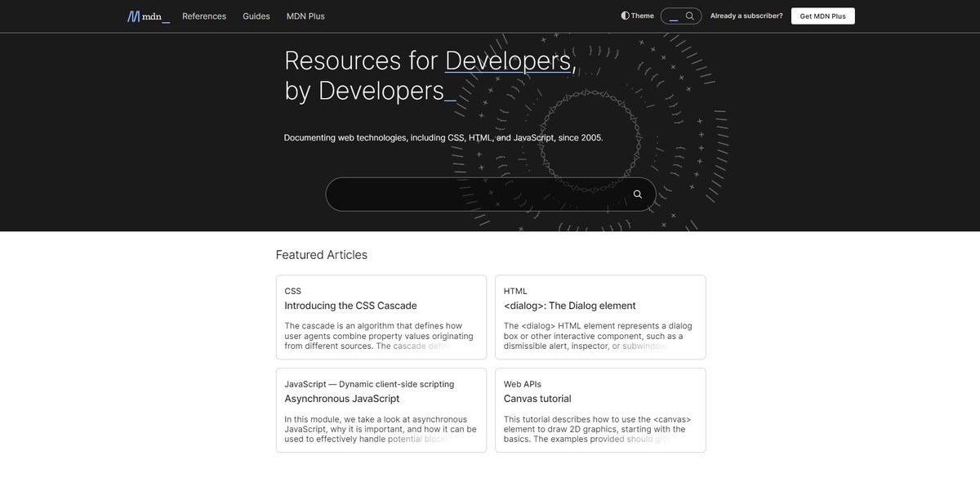
Task: Click the magnifier icon in the header search
Action: point(690,15)
